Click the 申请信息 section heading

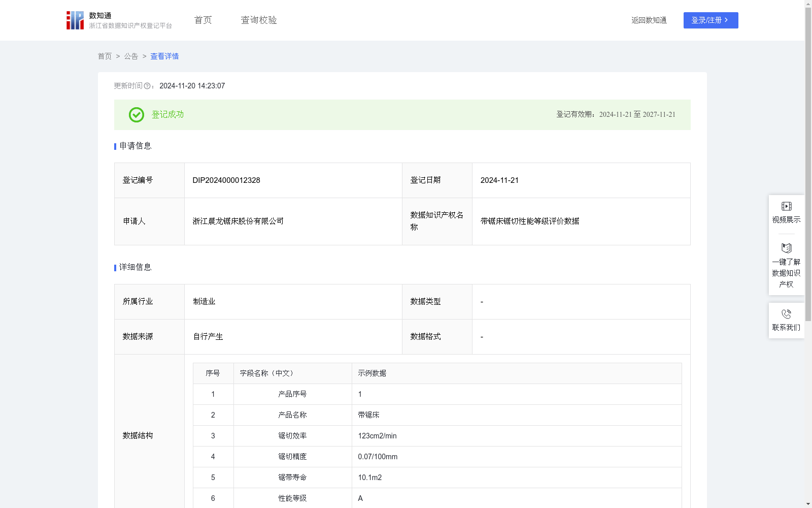(x=135, y=146)
